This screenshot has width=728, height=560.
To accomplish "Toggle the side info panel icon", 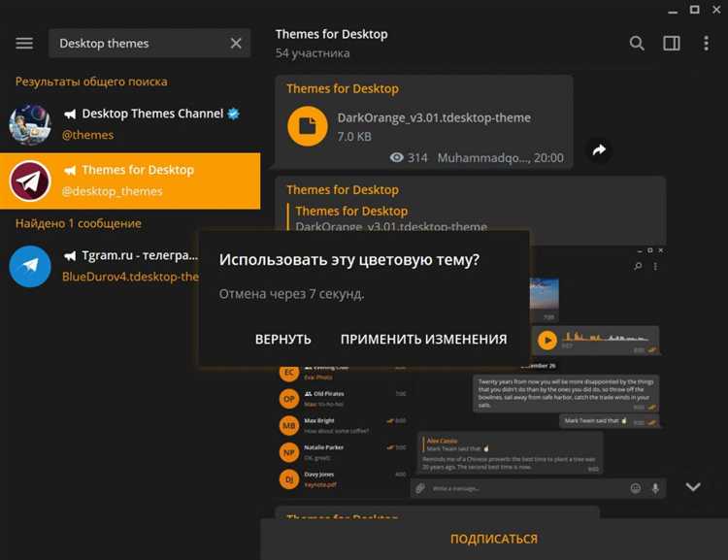I will pyautogui.click(x=672, y=43).
